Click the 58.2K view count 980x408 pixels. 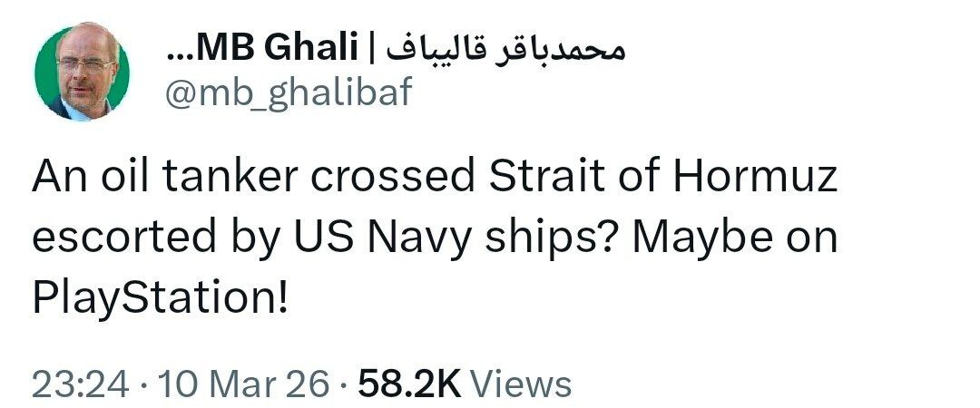(x=411, y=384)
